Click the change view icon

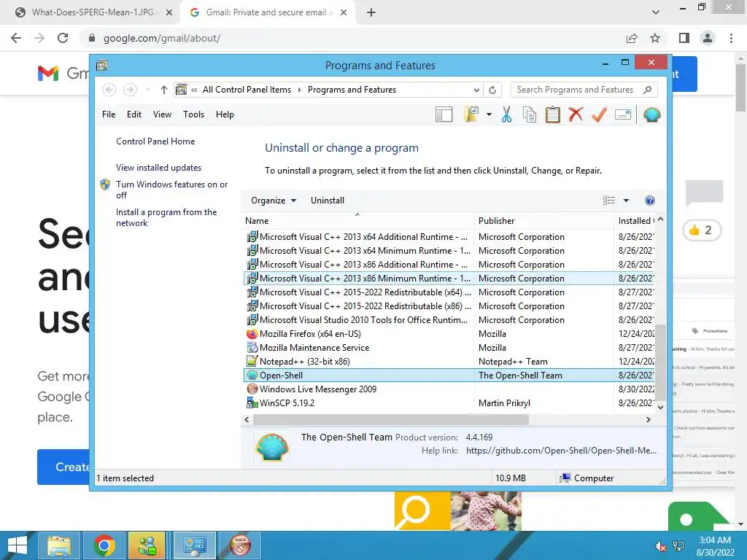(609, 201)
